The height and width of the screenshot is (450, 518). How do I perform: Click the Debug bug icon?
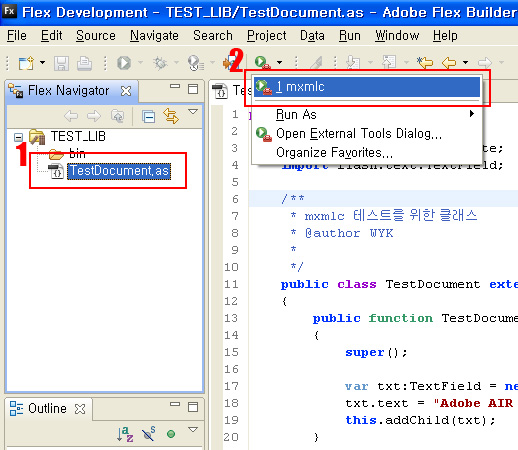pyautogui.click(x=160, y=63)
